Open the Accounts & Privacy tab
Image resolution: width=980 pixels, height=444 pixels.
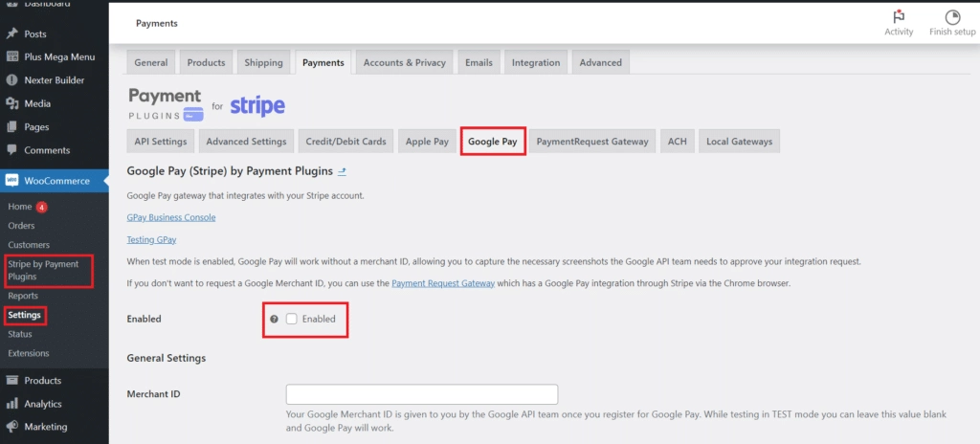[x=405, y=62]
